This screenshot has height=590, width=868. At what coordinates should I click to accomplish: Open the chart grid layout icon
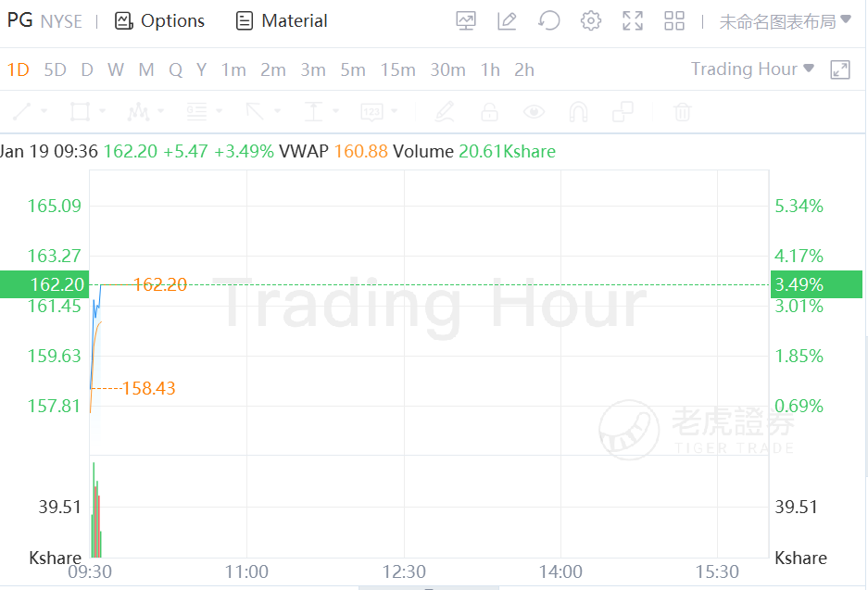674,20
